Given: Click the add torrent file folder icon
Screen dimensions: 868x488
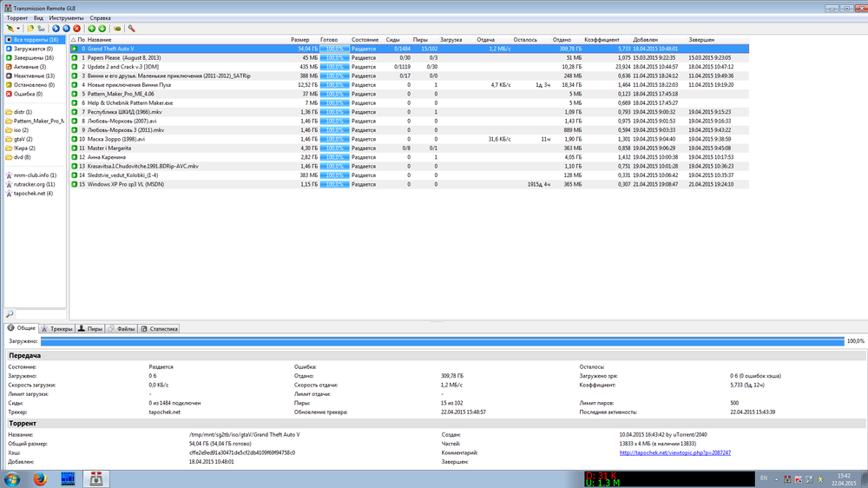Looking at the screenshot, I should click(30, 29).
